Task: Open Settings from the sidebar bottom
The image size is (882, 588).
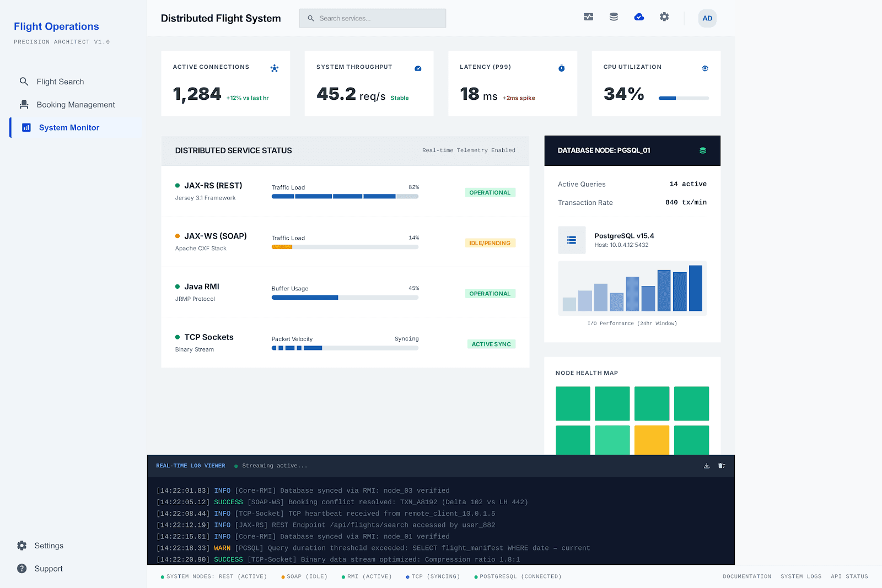Action: coord(49,546)
